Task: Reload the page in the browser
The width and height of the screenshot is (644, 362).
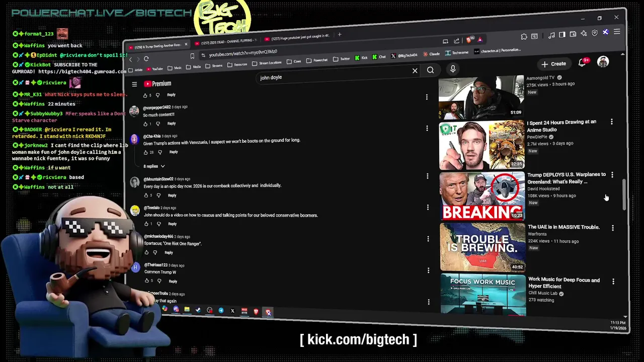Action: (146, 59)
